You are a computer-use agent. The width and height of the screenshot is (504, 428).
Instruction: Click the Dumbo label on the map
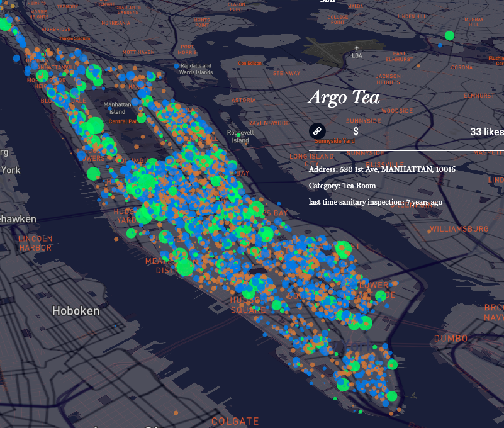point(451,339)
